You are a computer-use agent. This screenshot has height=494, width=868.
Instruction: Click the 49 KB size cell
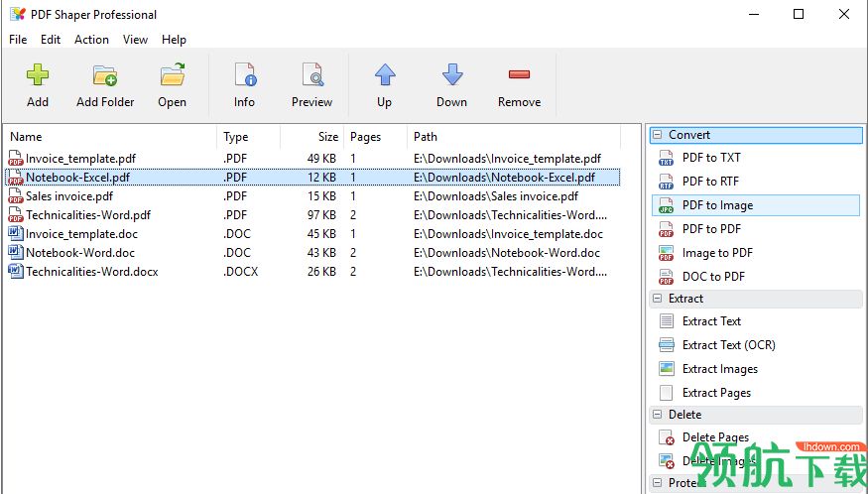[x=321, y=159]
